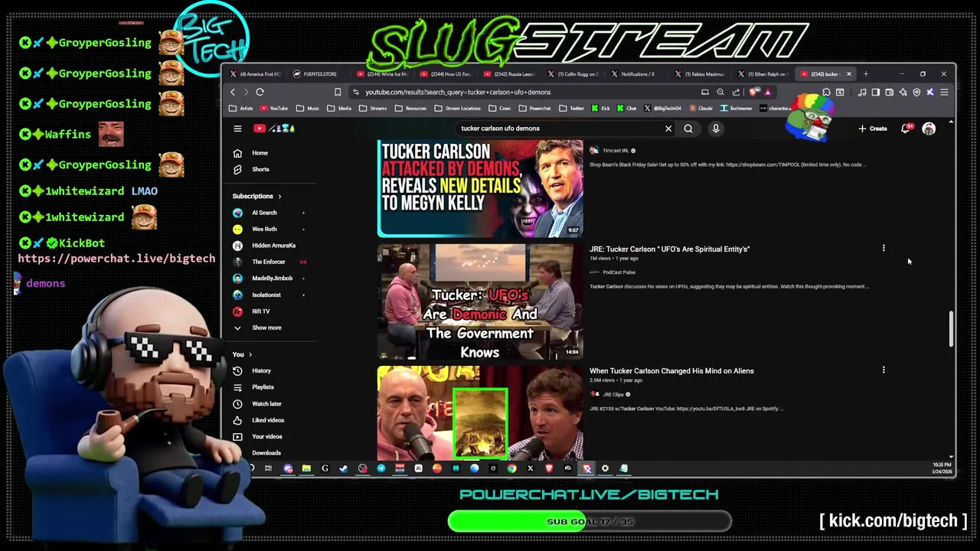
Task: Start voice search with microphone icon
Action: [716, 129]
